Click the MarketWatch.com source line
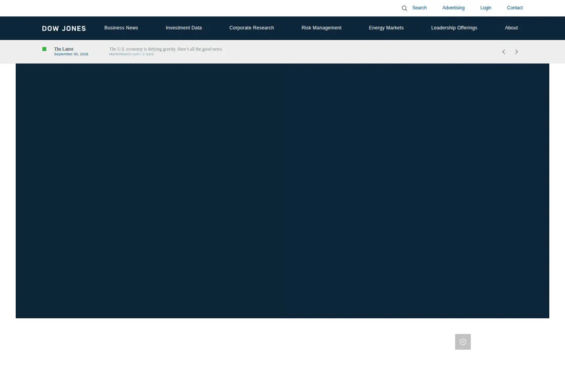 coord(131,54)
